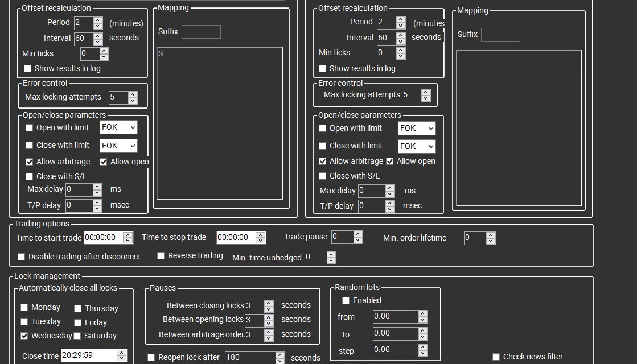Decrease Min. order lifetime with down arrow
The height and width of the screenshot is (364, 637).
491,241
